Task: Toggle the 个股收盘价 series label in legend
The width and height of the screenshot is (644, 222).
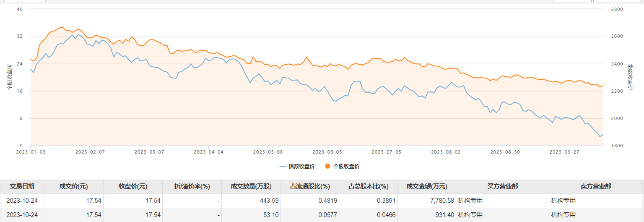Action: [346, 167]
